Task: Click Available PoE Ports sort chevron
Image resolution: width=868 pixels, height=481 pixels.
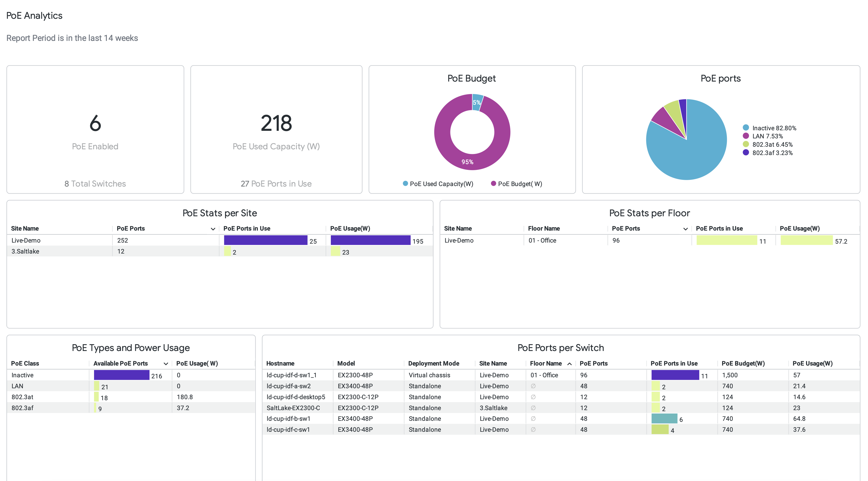Action: [166, 364]
